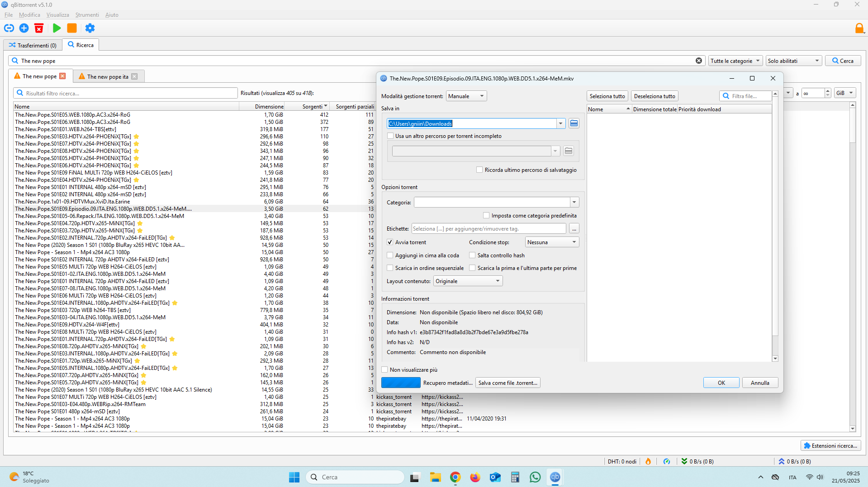Open 'Layout contenuto' Originale dropdown

click(x=468, y=281)
